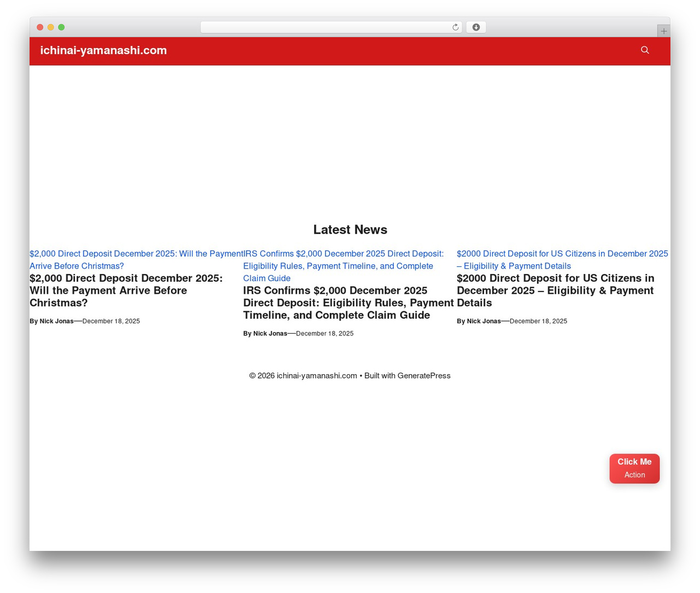Open bold US Citizens Eligibility headline

[x=555, y=290]
